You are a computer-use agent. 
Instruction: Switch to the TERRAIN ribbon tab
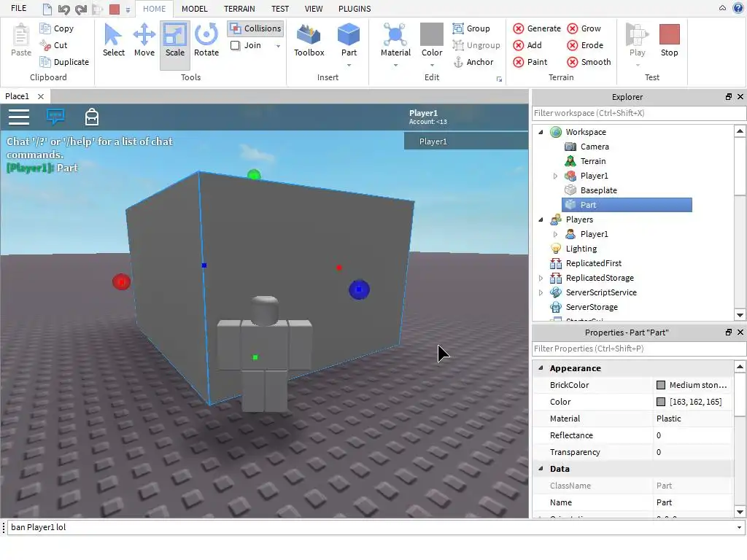tap(239, 9)
